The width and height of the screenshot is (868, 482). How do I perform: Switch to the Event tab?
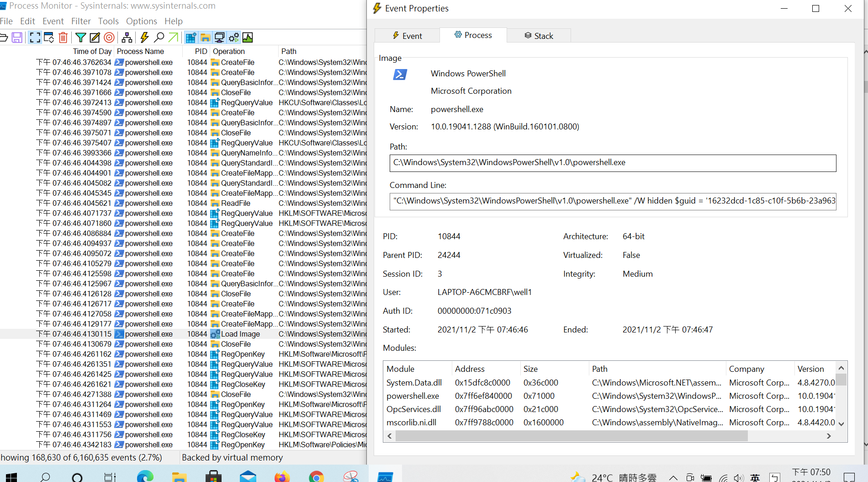pos(408,36)
